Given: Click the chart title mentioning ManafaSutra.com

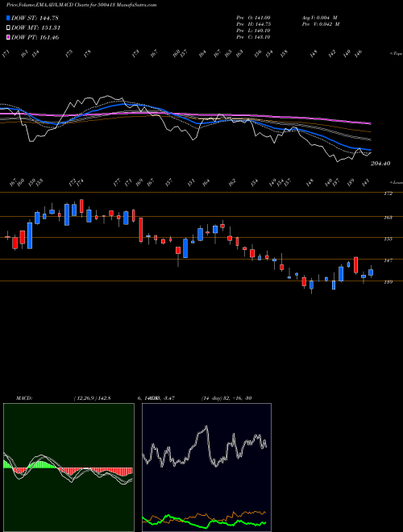Looking at the screenshot, I should click(x=81, y=5).
